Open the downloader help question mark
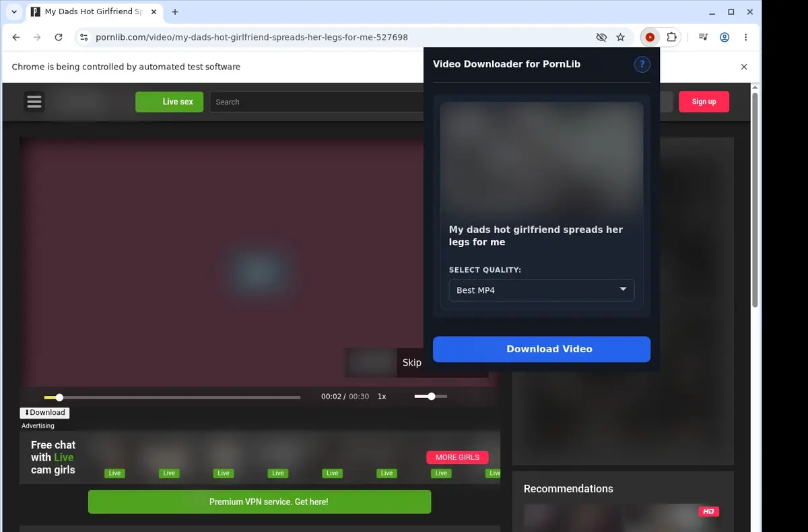 pyautogui.click(x=642, y=64)
